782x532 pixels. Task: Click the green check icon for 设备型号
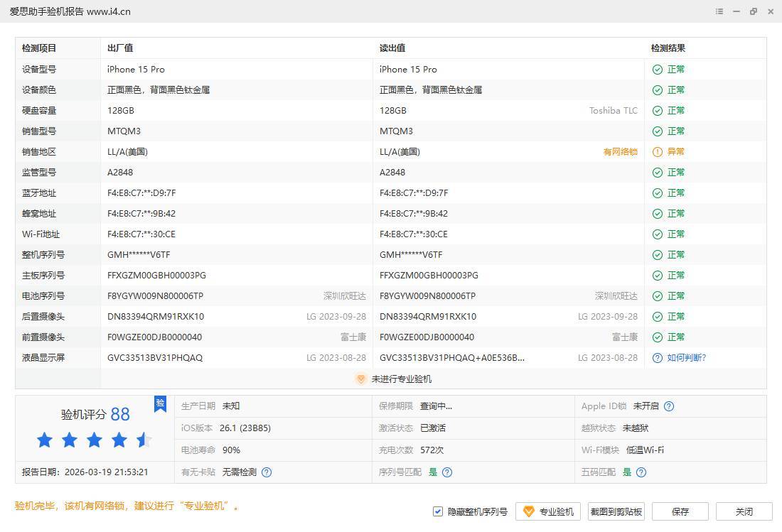658,70
